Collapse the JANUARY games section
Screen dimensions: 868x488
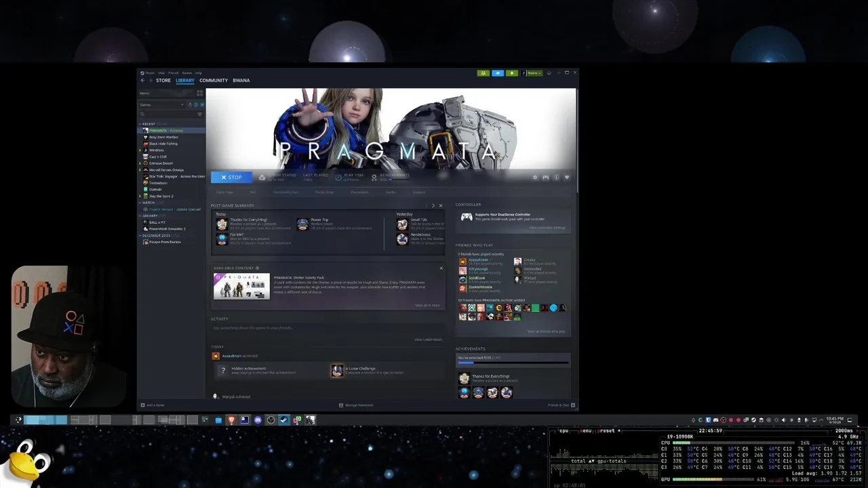click(140, 216)
